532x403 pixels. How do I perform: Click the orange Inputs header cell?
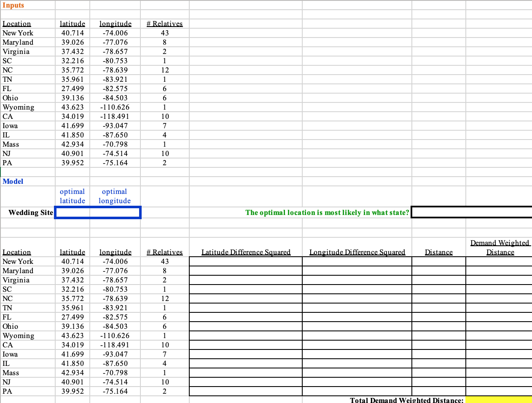13,5
